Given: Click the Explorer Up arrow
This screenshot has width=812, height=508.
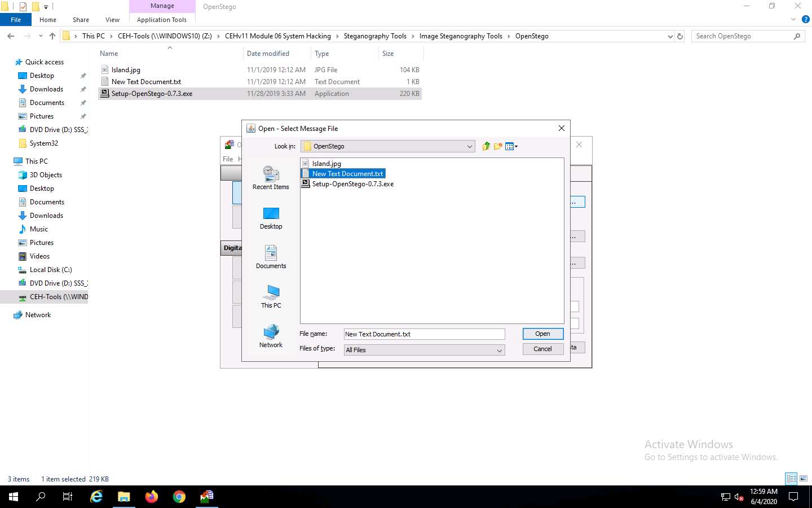Looking at the screenshot, I should [x=52, y=36].
